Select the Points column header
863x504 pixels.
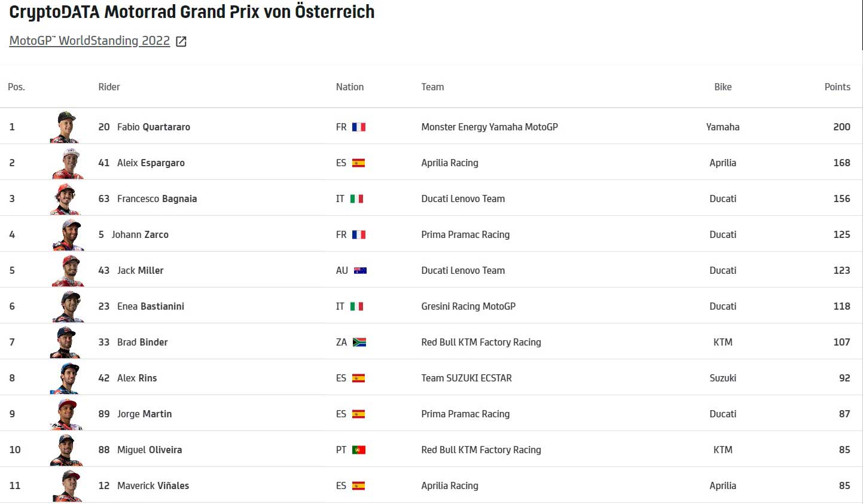pyautogui.click(x=837, y=87)
